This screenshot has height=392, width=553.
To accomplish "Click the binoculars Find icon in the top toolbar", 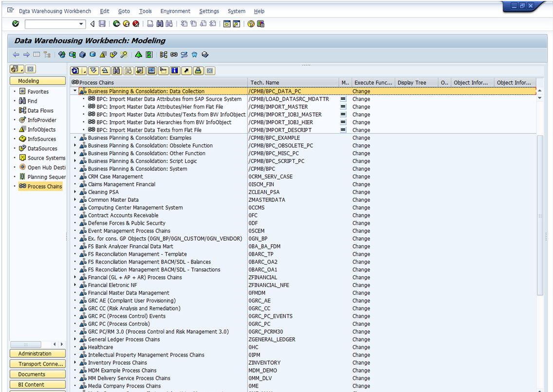I will pyautogui.click(x=160, y=24).
